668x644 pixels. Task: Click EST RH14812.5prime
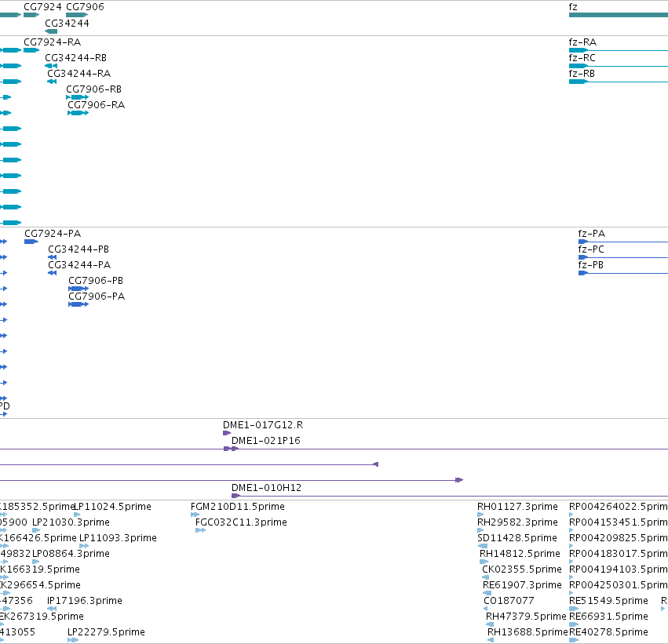point(520,554)
